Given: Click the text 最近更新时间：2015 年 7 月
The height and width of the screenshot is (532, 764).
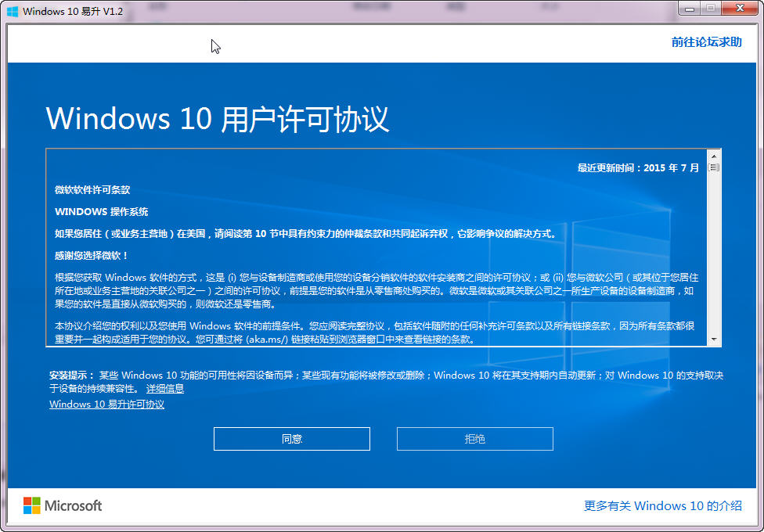Looking at the screenshot, I should [x=638, y=168].
